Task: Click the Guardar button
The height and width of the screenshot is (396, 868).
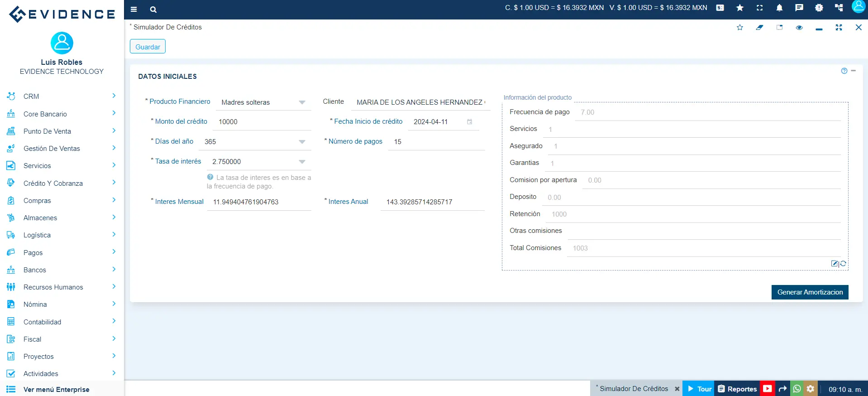Action: (148, 47)
